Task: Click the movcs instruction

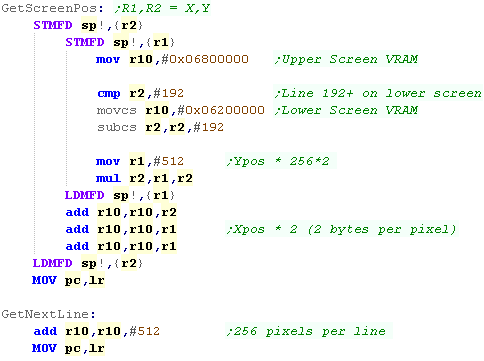Action: tap(117, 110)
